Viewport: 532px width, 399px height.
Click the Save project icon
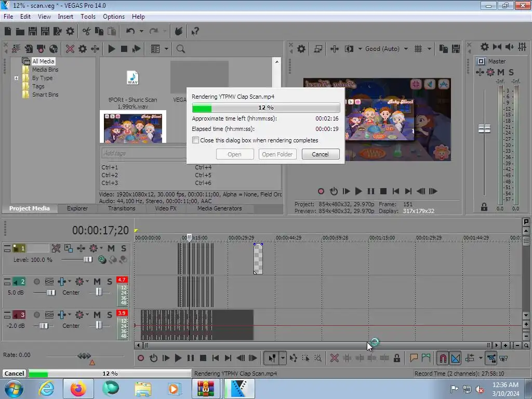33,32
